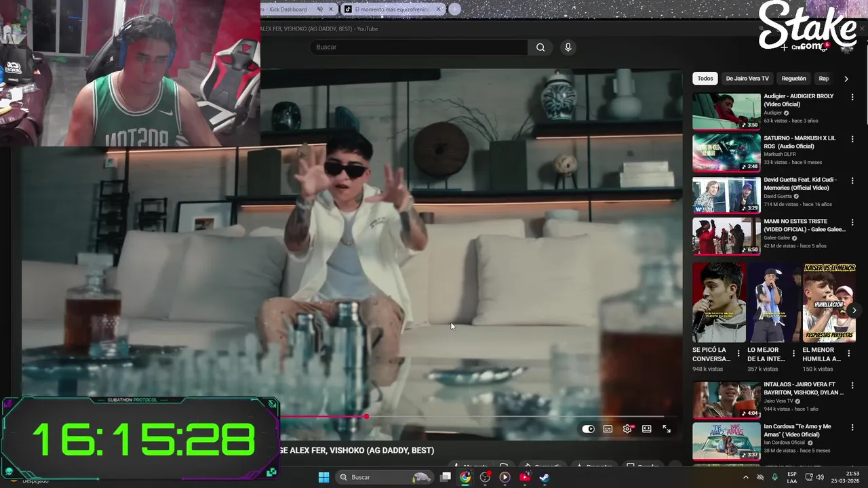
Task: Open Audigier BROLY video thumbnail
Action: click(726, 111)
